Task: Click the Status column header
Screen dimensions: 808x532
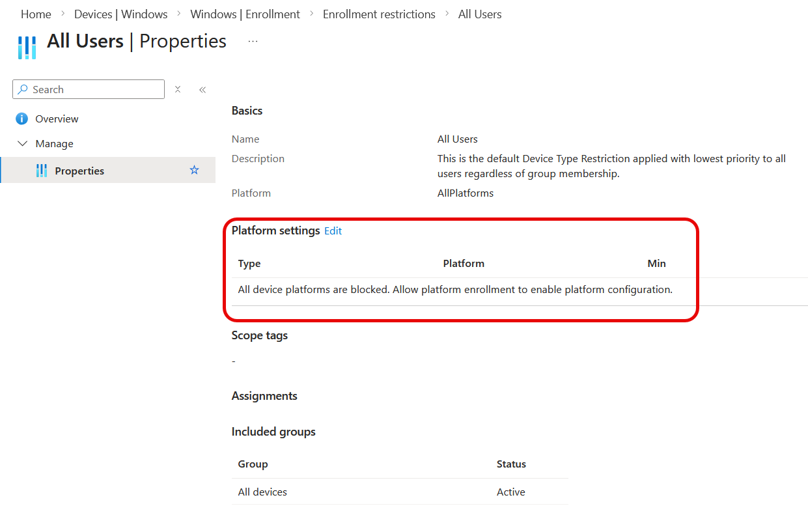Action: [511, 464]
